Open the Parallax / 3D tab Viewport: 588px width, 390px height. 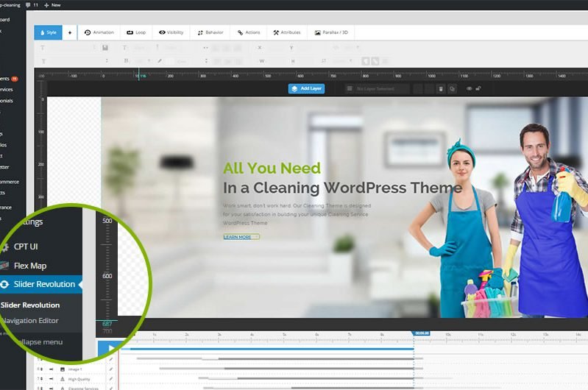coord(331,32)
